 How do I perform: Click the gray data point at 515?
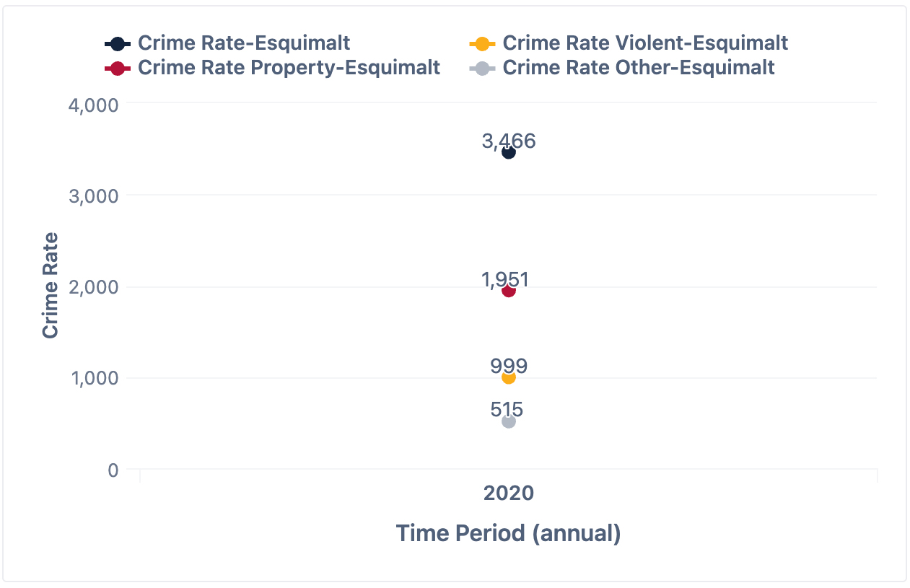pos(509,421)
